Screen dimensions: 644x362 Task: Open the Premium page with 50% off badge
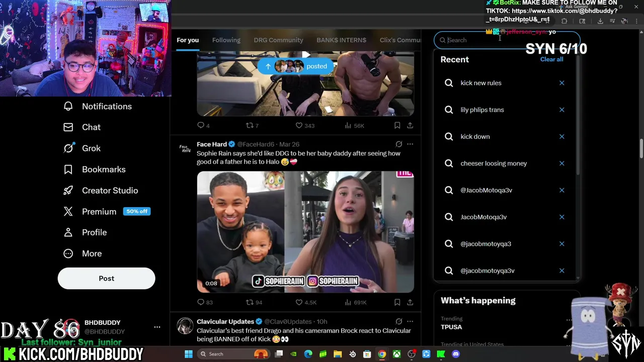107,212
